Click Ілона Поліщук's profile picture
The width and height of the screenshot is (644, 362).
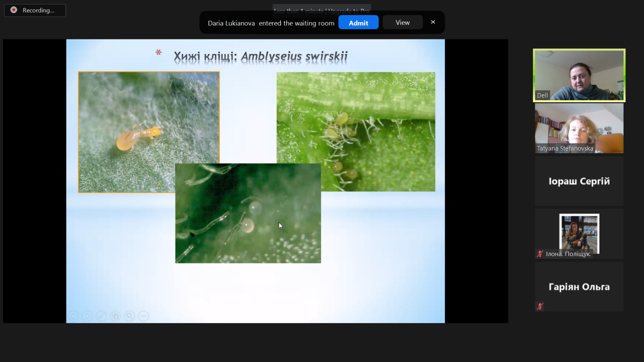579,233
